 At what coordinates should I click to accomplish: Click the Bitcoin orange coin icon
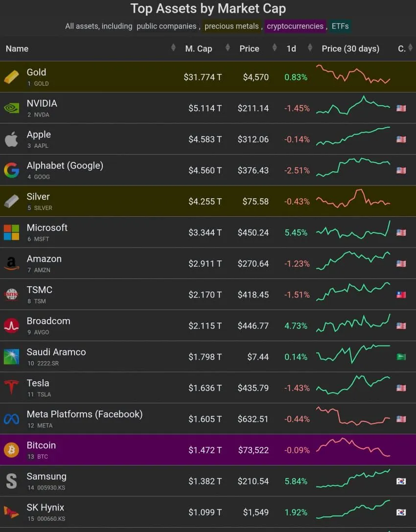pos(12,450)
